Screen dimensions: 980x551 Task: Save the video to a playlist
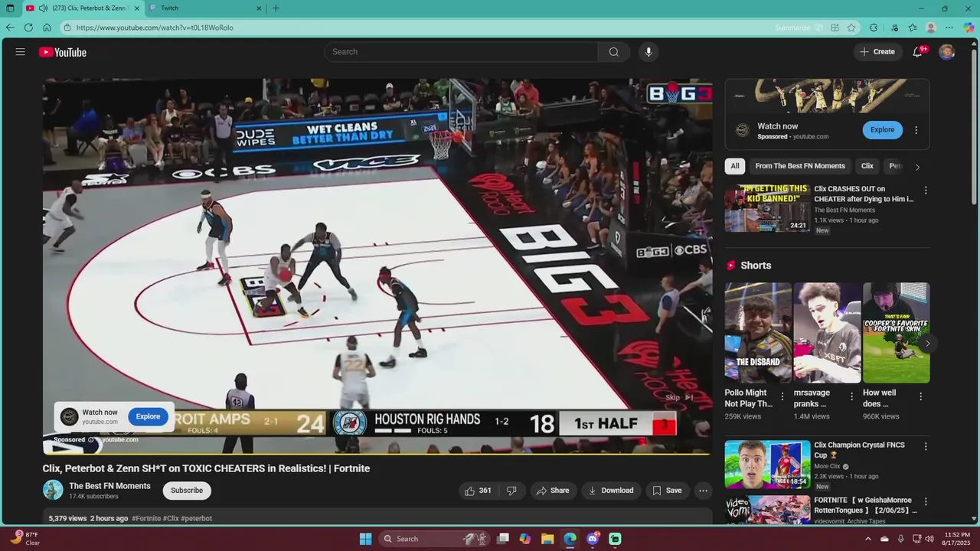pyautogui.click(x=667, y=491)
